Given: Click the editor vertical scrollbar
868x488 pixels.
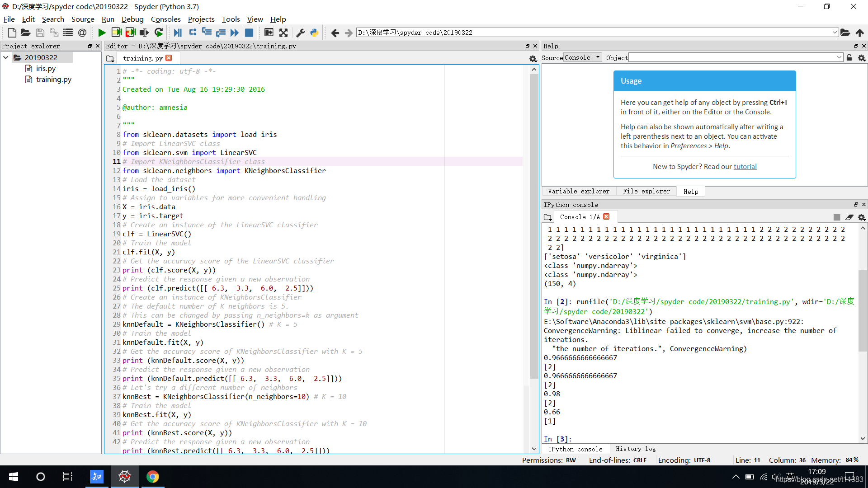Looking at the screenshot, I should click(534, 226).
